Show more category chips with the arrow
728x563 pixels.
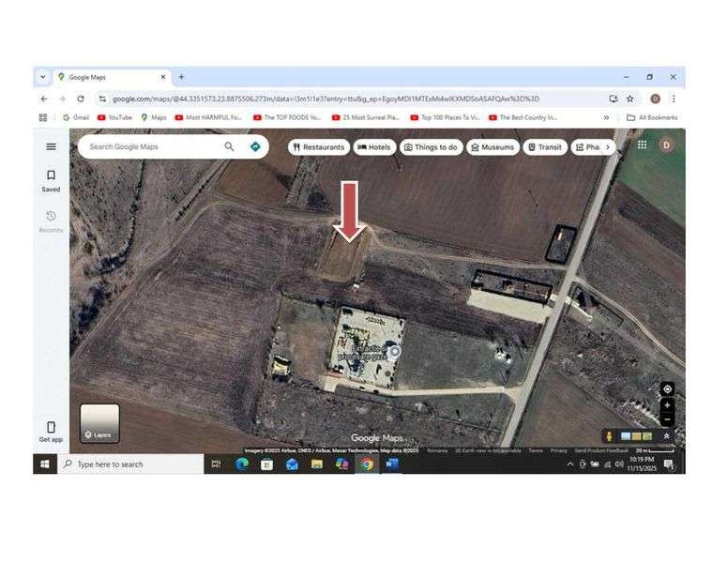608,146
